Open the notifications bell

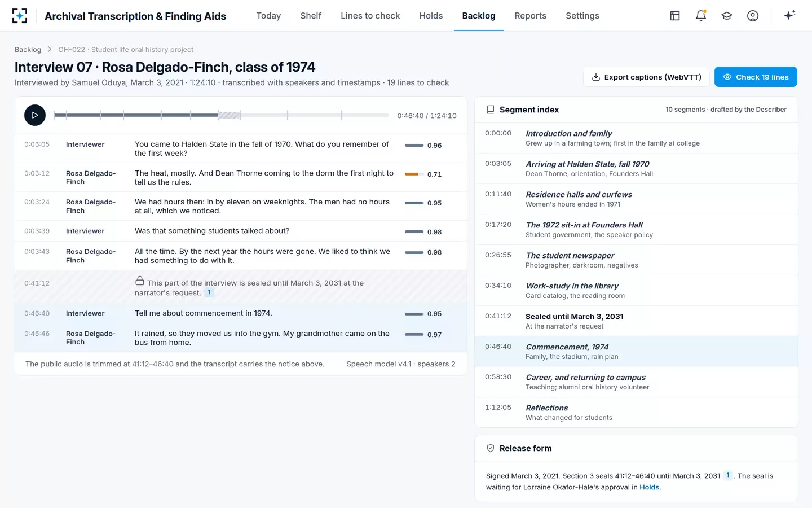tap(701, 16)
